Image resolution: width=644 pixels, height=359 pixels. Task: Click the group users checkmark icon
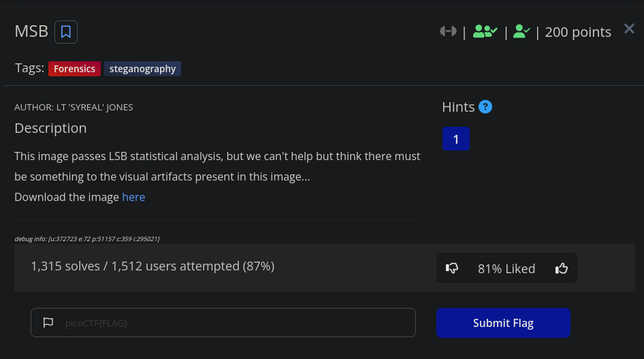pos(485,31)
